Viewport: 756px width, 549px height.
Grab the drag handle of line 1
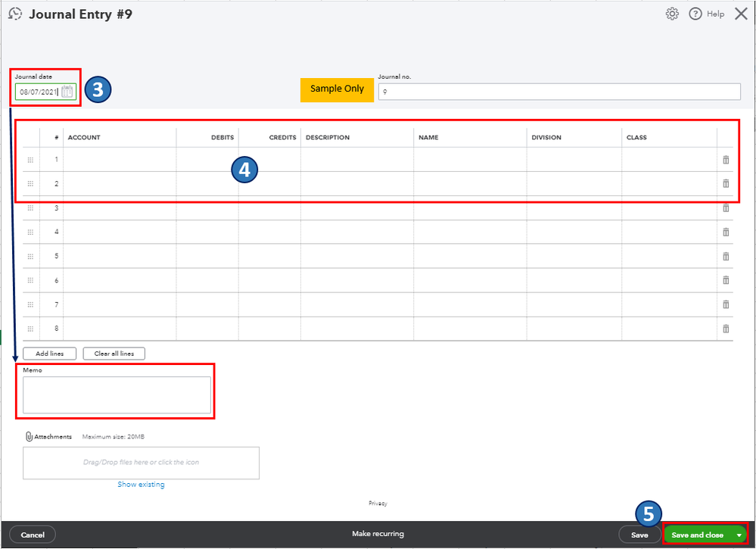click(x=30, y=160)
